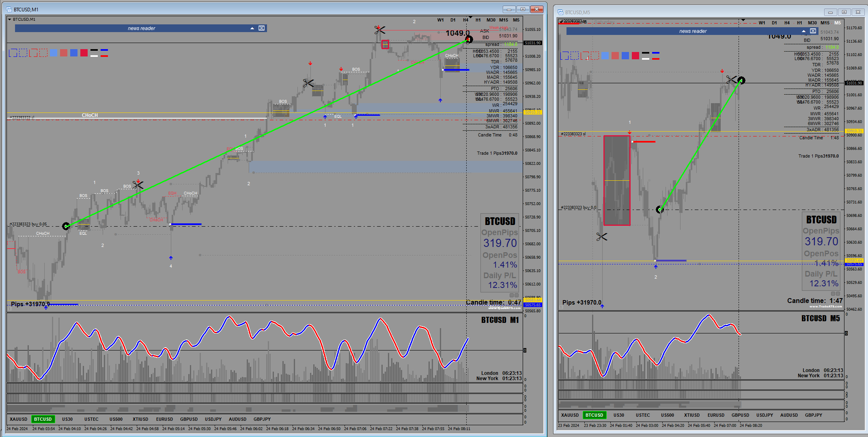Pick blue-and-red lines tool in M1 window

[104, 53]
